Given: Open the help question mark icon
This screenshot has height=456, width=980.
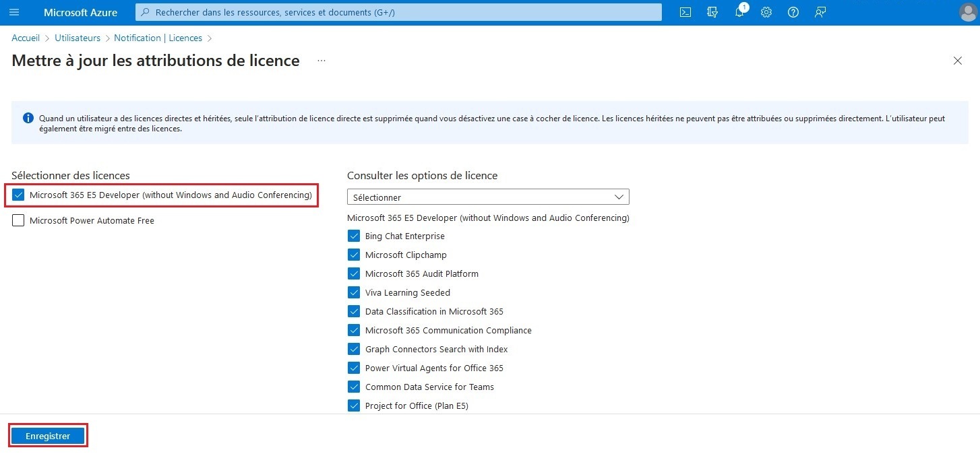Looking at the screenshot, I should point(793,12).
